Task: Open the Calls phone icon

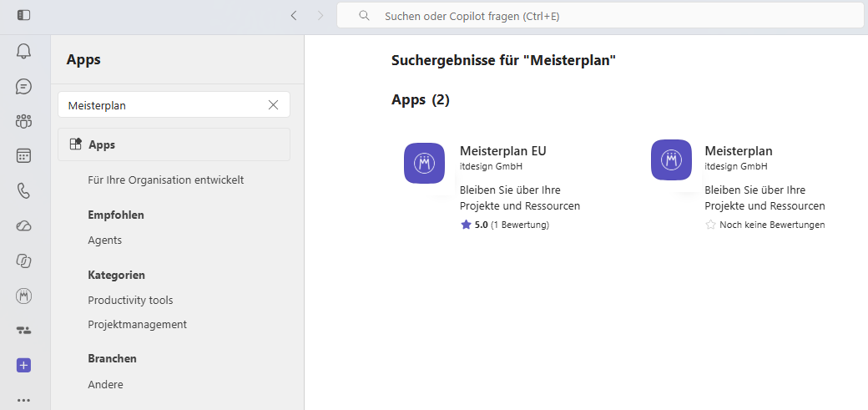Action: click(24, 191)
